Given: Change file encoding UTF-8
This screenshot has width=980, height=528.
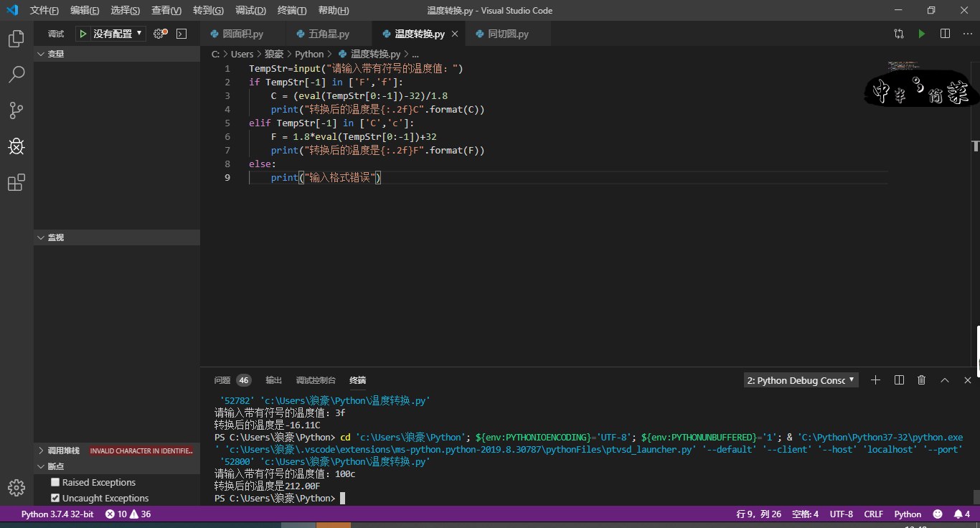Looking at the screenshot, I should click(842, 514).
